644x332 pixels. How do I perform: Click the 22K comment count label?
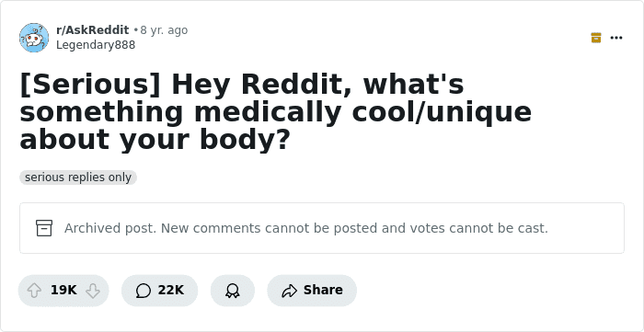point(171,290)
